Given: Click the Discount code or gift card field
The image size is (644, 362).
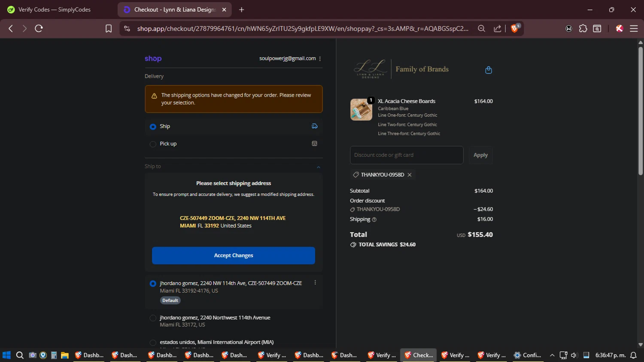Looking at the screenshot, I should (x=407, y=155).
